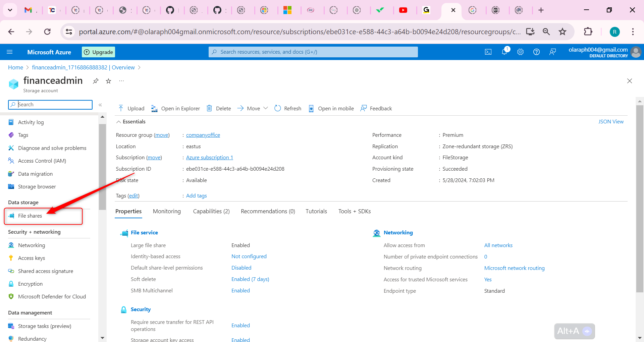
Task: Open the companyoffice resource group link
Action: 203,135
